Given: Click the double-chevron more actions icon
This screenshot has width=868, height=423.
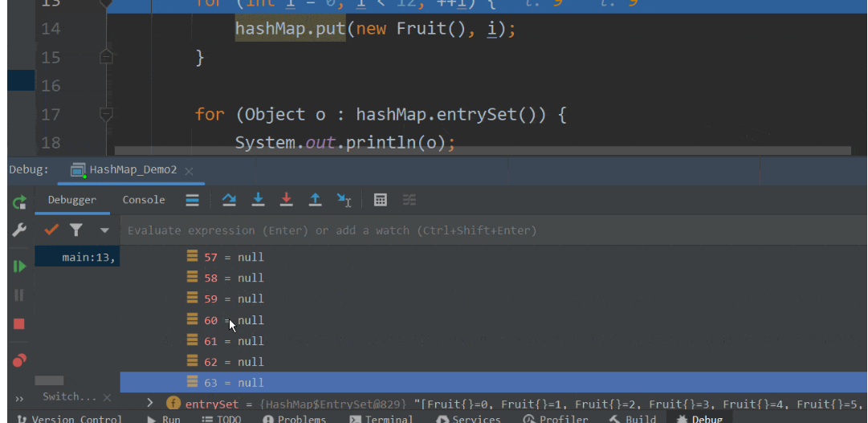Looking at the screenshot, I should point(19,399).
